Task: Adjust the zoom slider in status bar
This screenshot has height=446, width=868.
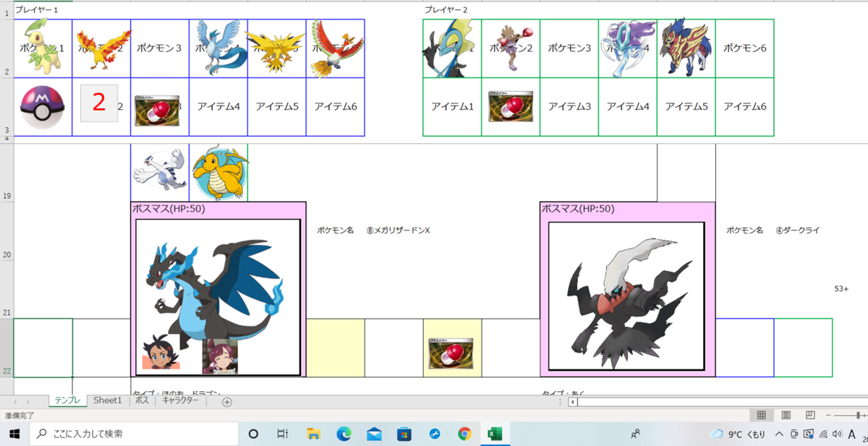Action: [x=859, y=416]
